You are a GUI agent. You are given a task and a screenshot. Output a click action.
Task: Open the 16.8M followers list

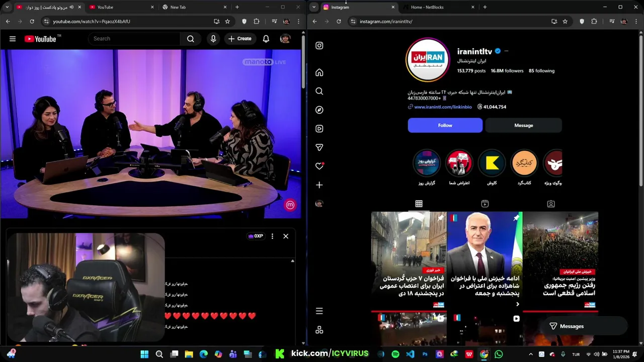507,71
